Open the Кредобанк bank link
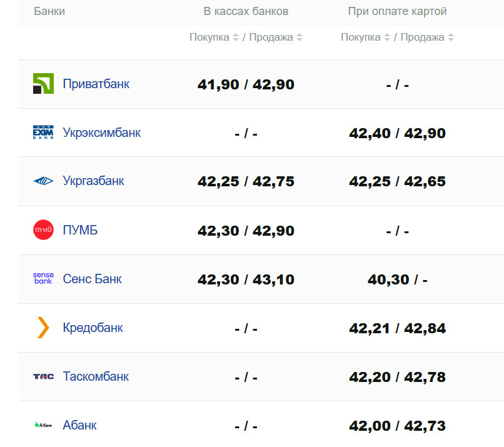The height and width of the screenshot is (447, 504). (x=93, y=328)
